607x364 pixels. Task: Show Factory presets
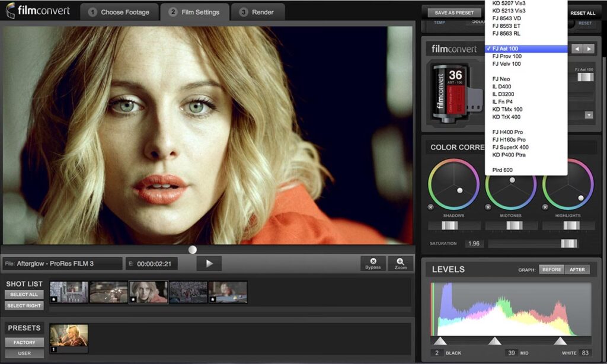coord(24,342)
